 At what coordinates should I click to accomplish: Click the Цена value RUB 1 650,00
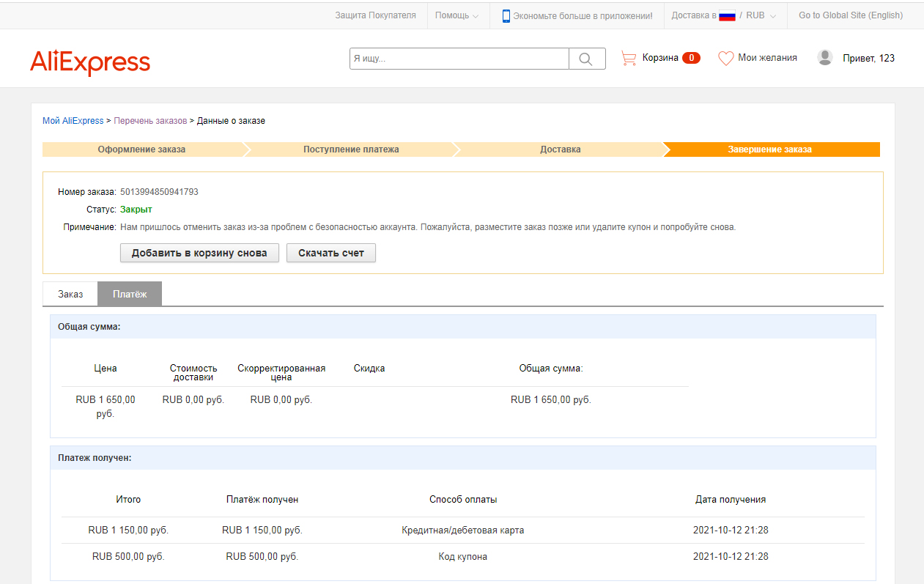(x=106, y=407)
